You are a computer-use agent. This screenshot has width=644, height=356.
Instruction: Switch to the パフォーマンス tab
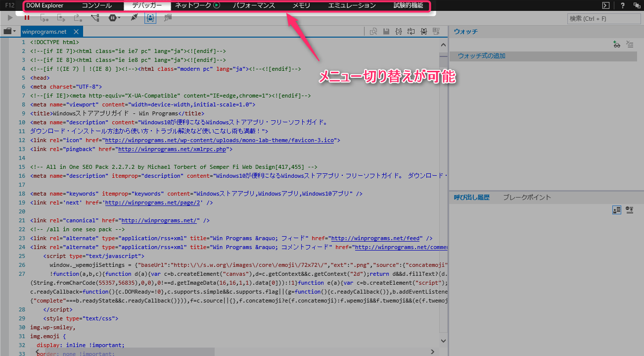coord(254,5)
